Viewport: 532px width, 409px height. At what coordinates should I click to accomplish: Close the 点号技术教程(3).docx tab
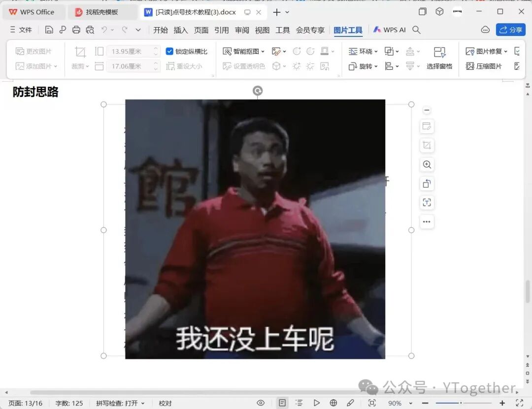pos(259,12)
